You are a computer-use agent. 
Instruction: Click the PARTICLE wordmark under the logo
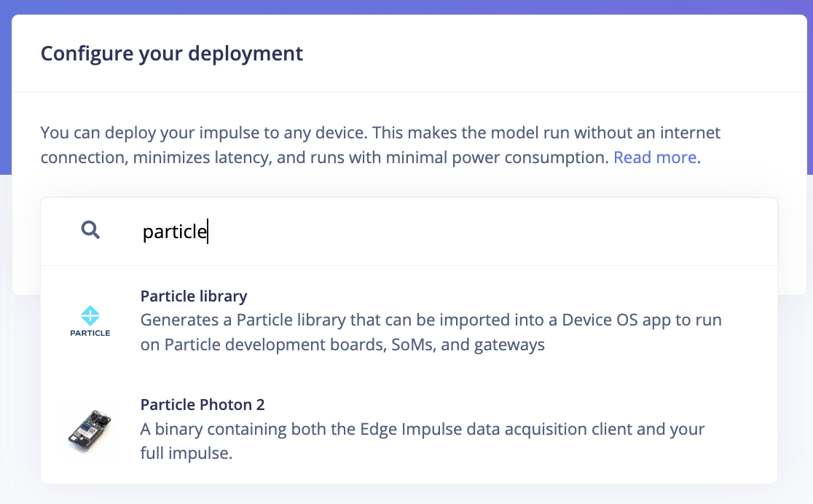[90, 334]
